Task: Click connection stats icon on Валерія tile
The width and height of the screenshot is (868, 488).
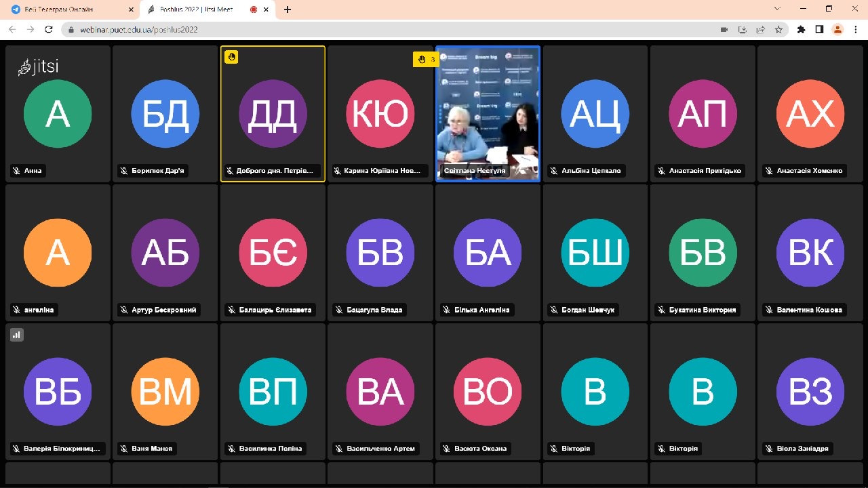Action: coord(17,334)
